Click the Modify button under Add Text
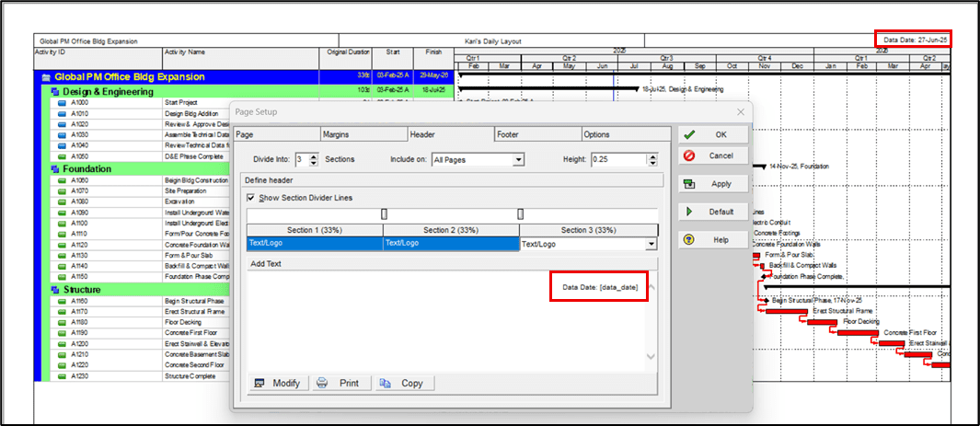This screenshot has height=426, width=980. [277, 383]
